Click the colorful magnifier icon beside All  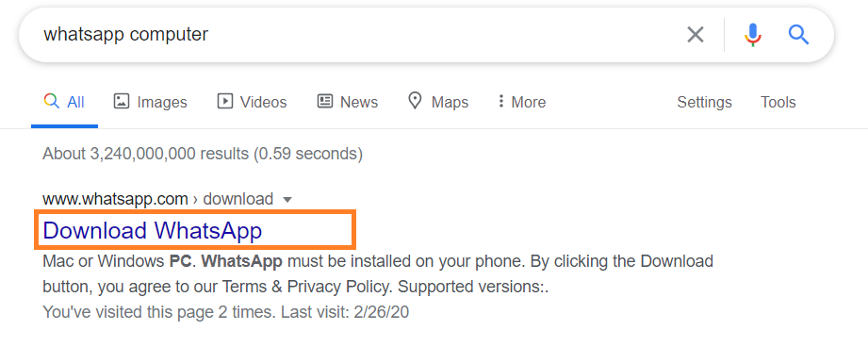51,101
